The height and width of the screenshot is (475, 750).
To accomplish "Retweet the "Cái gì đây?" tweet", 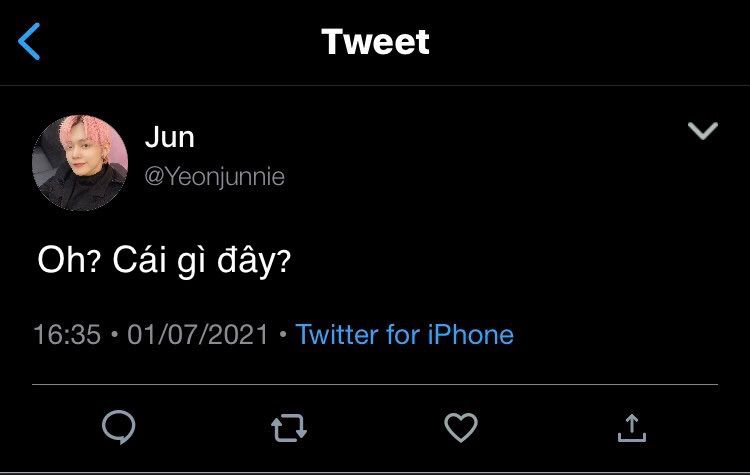I will (x=289, y=429).
